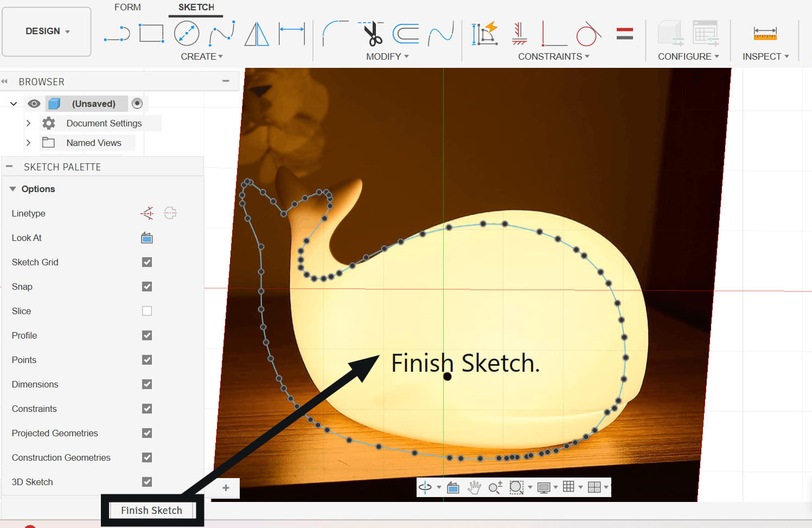The height and width of the screenshot is (528, 812).
Task: Click the Finish Sketch button
Action: point(151,510)
